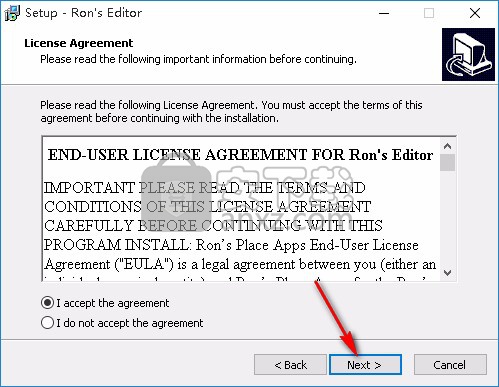Click the window title "Setup - Ron's Editor"
The width and height of the screenshot is (499, 387).
(x=84, y=13)
